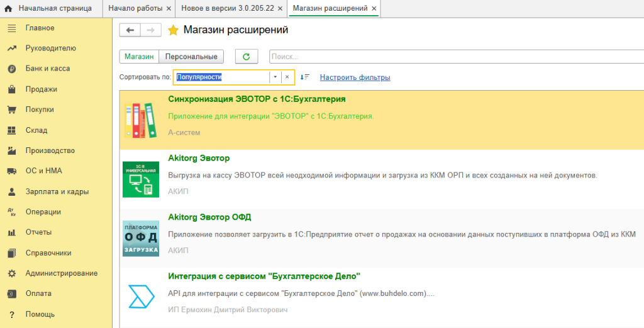Open Синхронизация ЭВОТОР с 1С:Бухгалтерия title

[x=257, y=99]
